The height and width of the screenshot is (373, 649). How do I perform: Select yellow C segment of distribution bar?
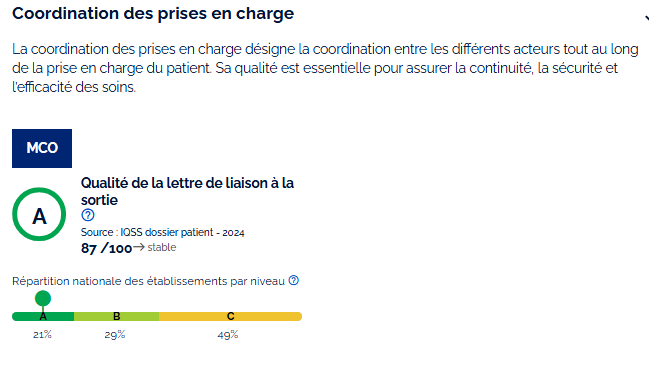(231, 316)
